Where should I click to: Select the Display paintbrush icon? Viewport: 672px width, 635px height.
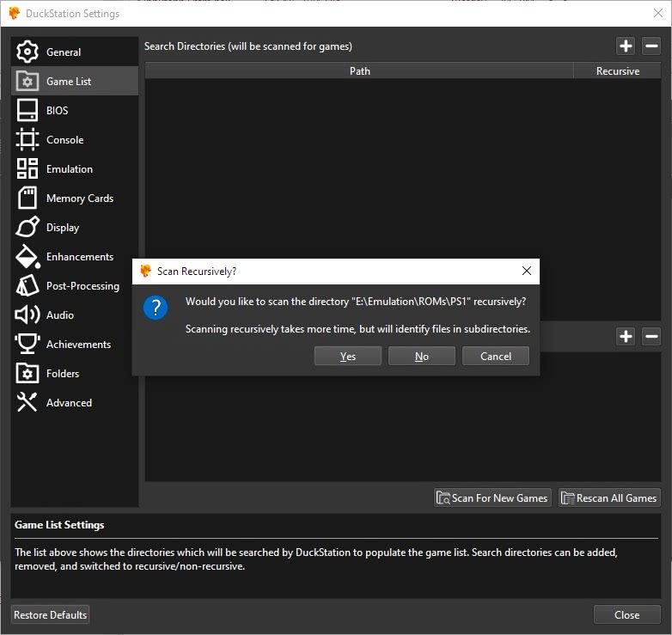pyautogui.click(x=27, y=227)
